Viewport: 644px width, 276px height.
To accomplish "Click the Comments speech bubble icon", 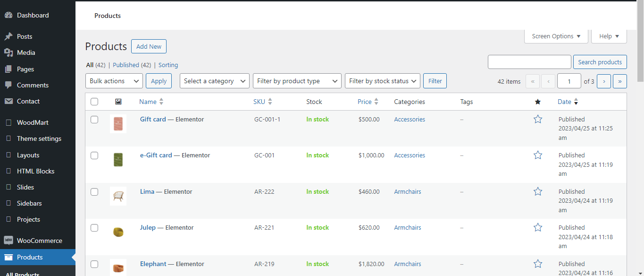I will (x=9, y=85).
